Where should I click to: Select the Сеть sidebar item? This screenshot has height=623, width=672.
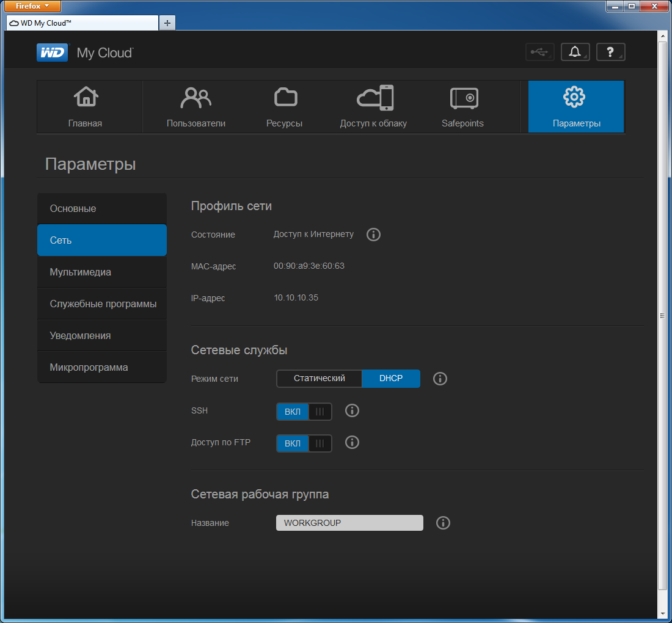pos(102,241)
